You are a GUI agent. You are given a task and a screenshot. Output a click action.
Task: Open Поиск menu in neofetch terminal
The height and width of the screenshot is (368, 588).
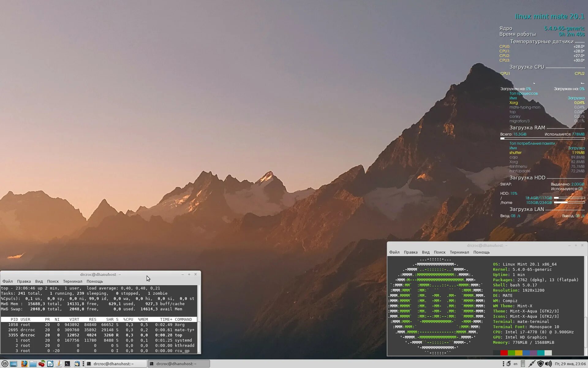[x=439, y=252]
